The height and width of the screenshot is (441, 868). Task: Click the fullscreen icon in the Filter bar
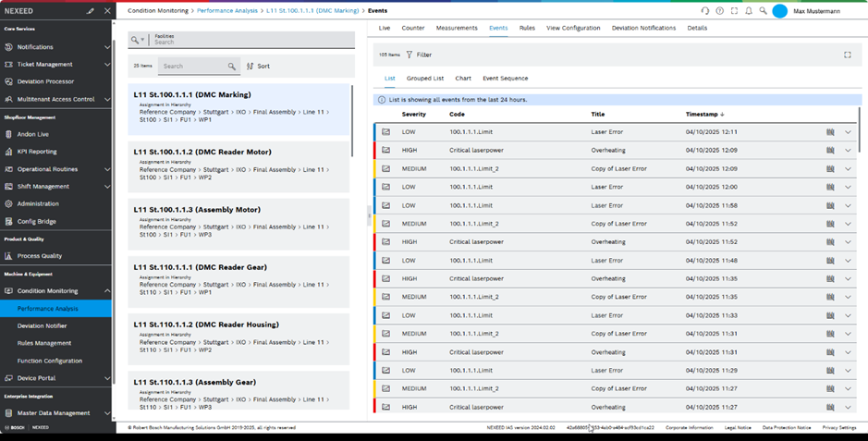(x=847, y=55)
